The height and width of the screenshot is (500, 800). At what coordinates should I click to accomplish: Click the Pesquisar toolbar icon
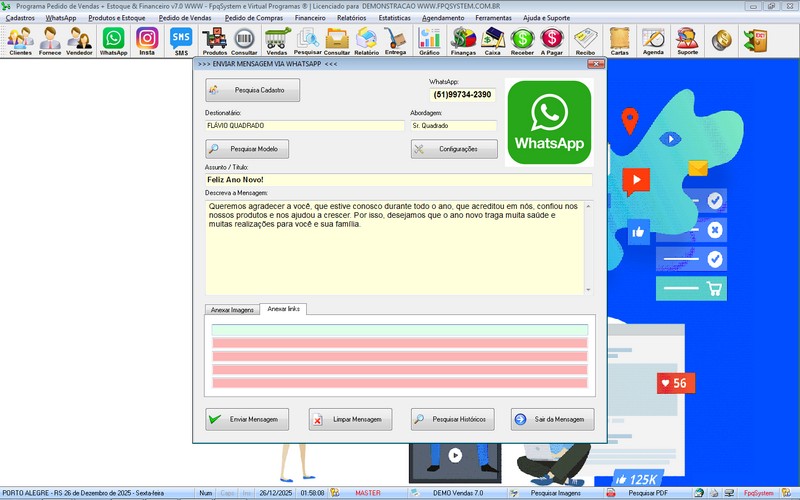point(308,41)
